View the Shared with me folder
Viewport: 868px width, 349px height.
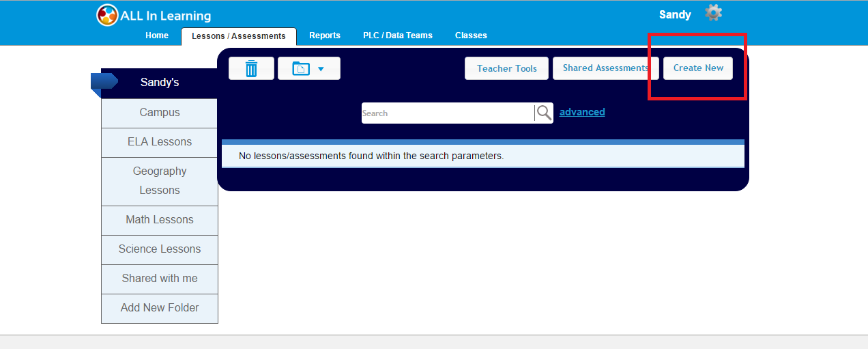[160, 279]
